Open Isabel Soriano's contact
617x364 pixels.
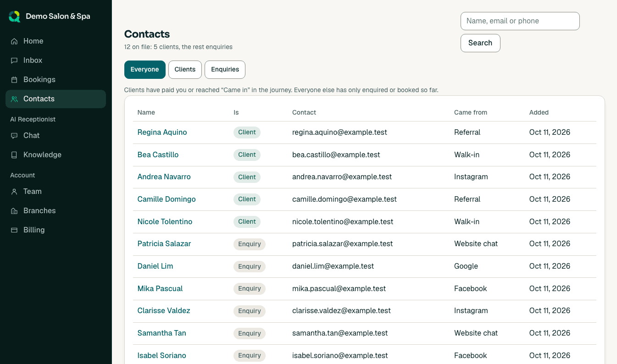[x=162, y=356]
